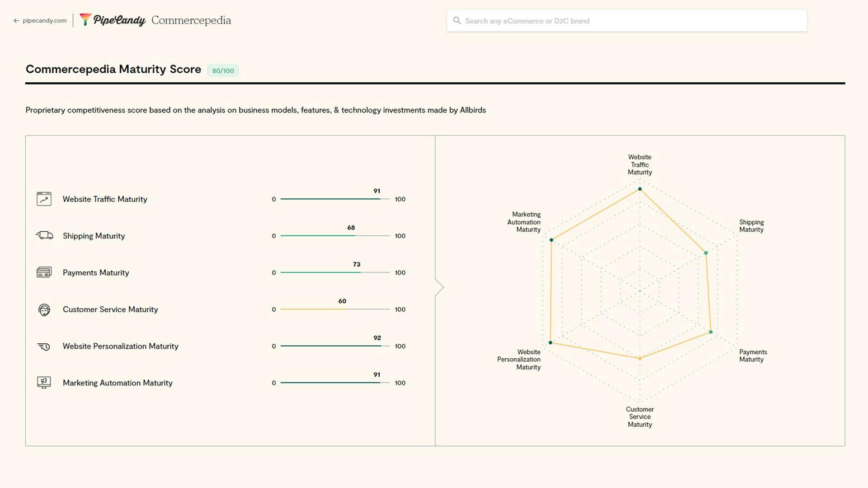Image resolution: width=868 pixels, height=488 pixels.
Task: Click the Commercepedia Maturity Score heading
Action: click(x=113, y=69)
